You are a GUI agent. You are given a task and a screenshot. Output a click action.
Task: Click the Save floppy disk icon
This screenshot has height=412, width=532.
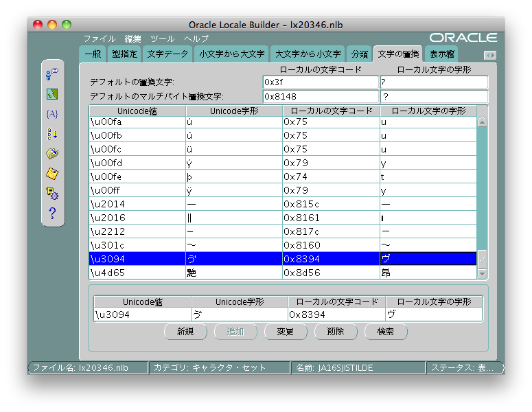point(52,174)
